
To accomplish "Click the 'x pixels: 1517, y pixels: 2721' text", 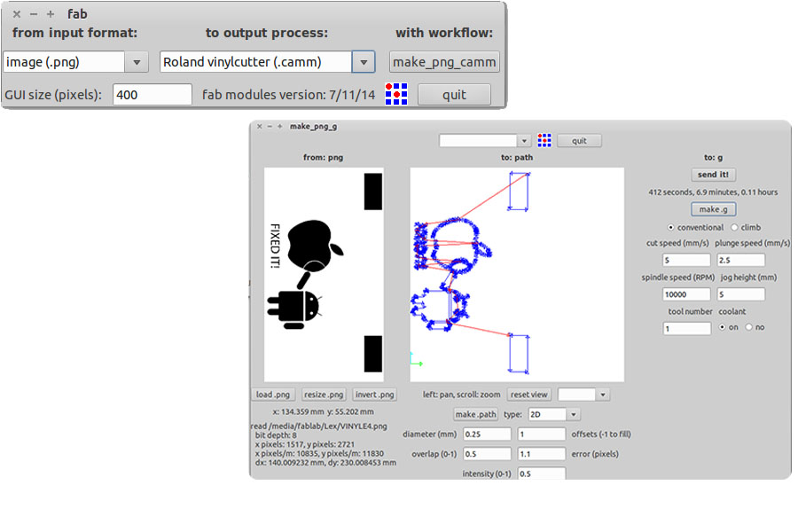I will (305, 444).
